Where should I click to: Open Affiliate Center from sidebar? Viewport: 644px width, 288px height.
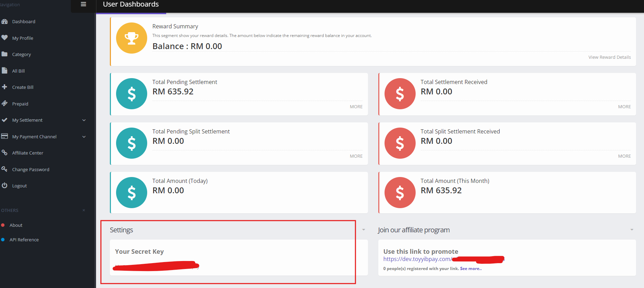coord(28,153)
